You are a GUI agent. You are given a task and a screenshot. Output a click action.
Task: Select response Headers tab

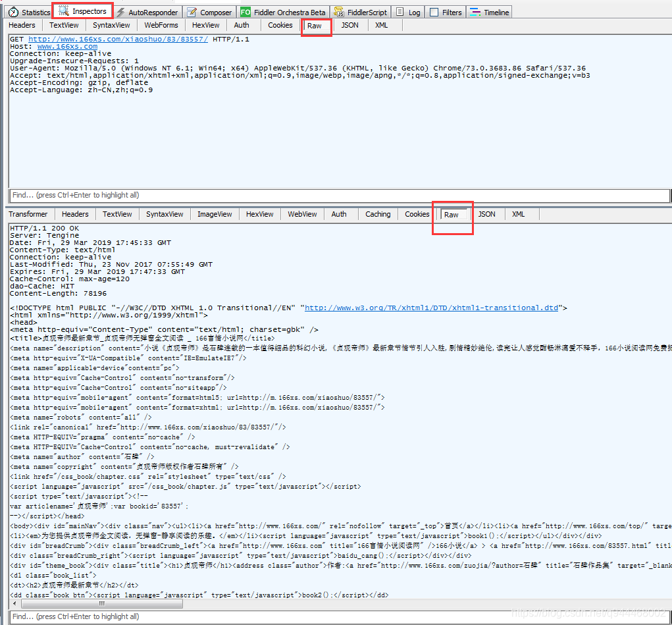click(x=75, y=214)
